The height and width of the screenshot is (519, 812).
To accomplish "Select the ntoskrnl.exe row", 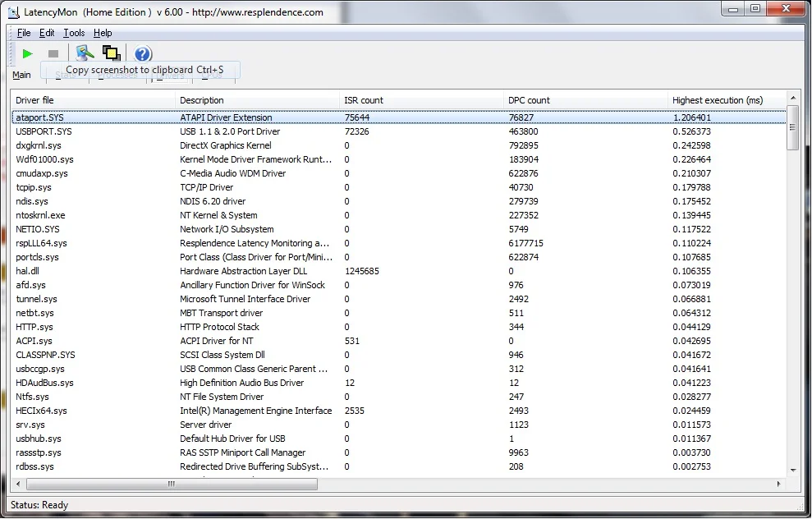I will [x=399, y=215].
